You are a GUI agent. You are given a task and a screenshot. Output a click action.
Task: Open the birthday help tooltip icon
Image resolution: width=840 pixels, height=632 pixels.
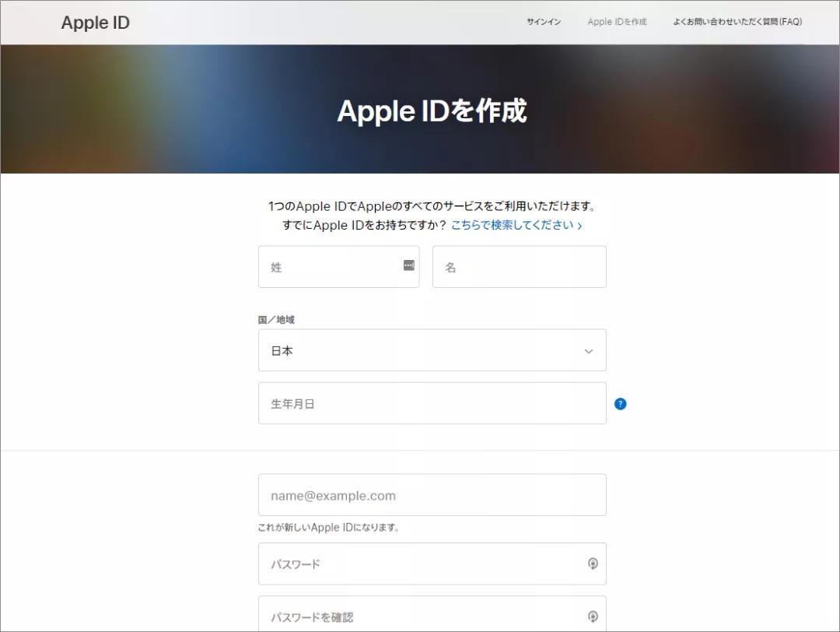(x=620, y=403)
